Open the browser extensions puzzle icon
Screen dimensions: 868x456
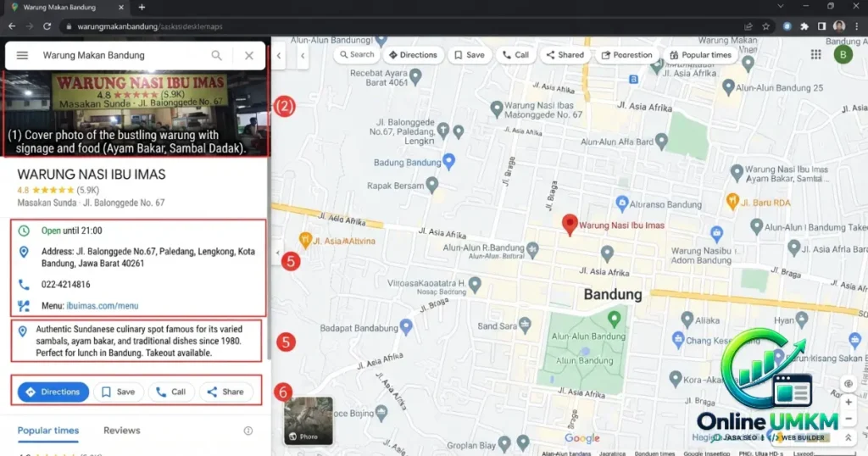804,26
